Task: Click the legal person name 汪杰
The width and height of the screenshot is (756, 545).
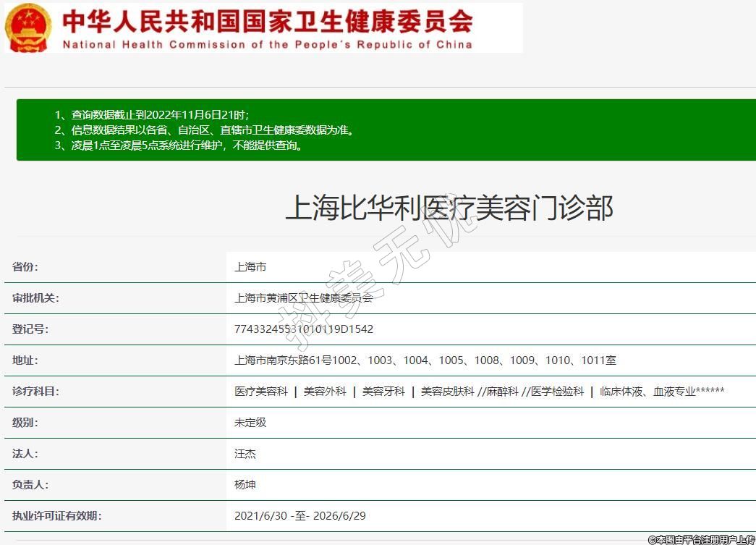Action: click(x=245, y=454)
